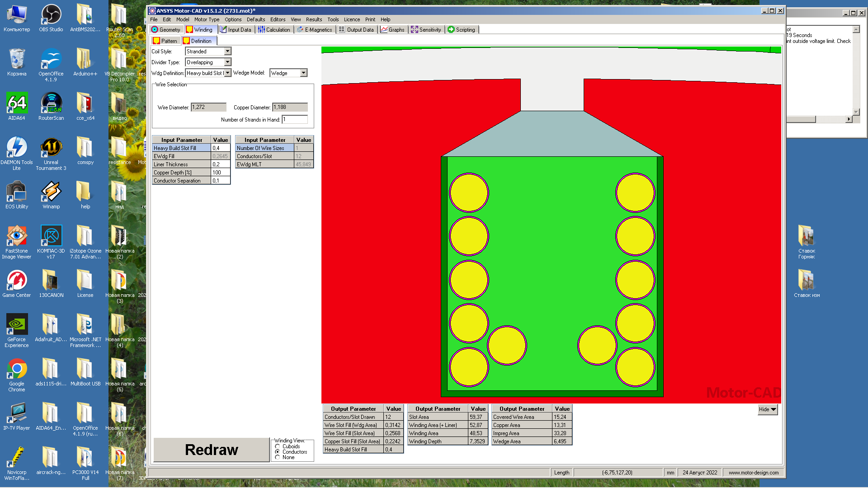Edit the Number of Strands in Hand field
The width and height of the screenshot is (868, 488).
coord(295,120)
